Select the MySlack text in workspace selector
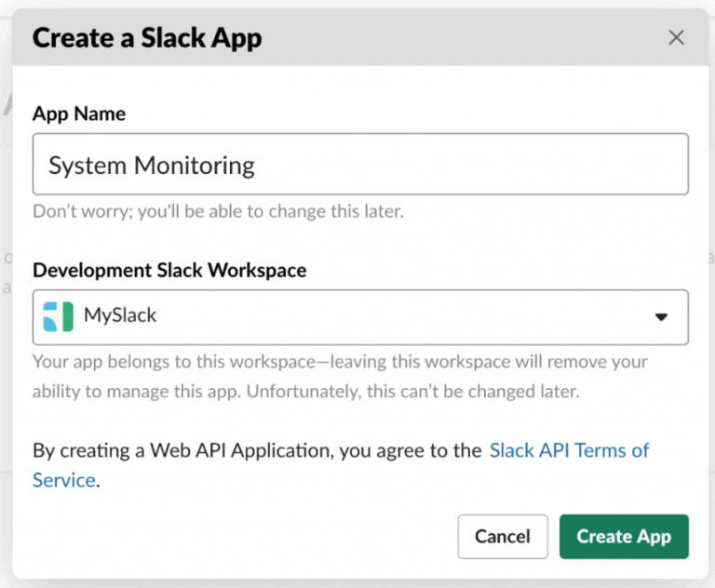715x588 pixels. [x=120, y=315]
